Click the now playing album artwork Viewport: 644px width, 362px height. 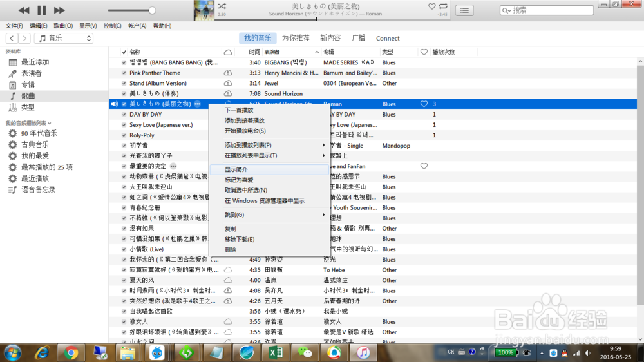click(204, 10)
